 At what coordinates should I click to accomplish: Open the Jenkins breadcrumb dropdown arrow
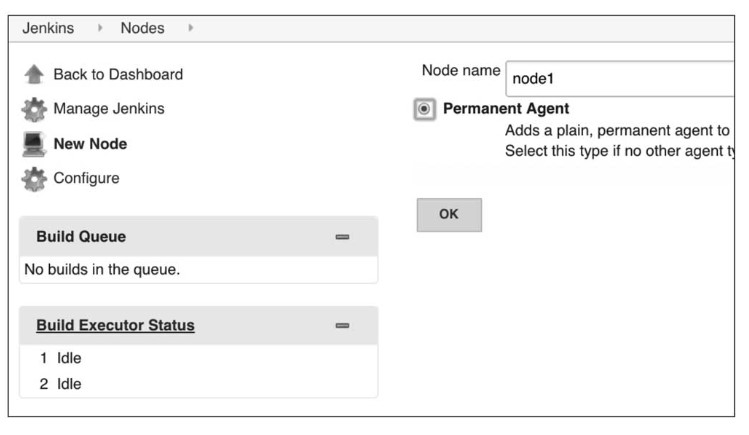pyautogui.click(x=100, y=28)
